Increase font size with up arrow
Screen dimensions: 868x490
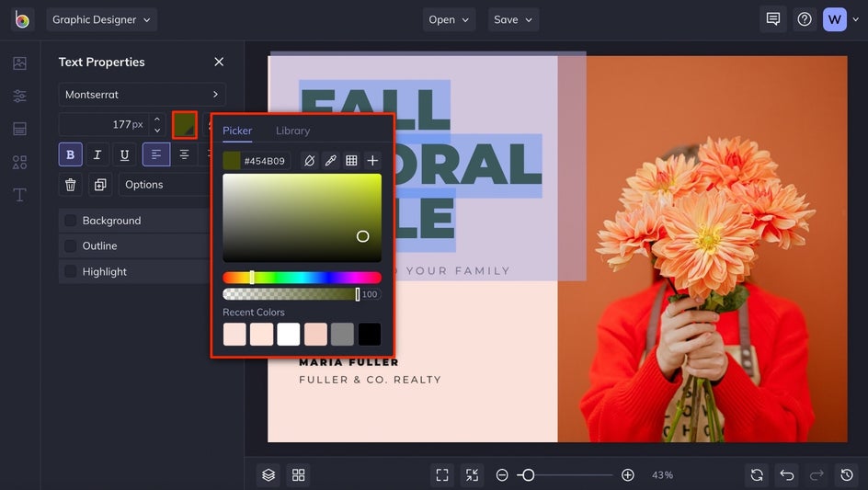click(157, 119)
